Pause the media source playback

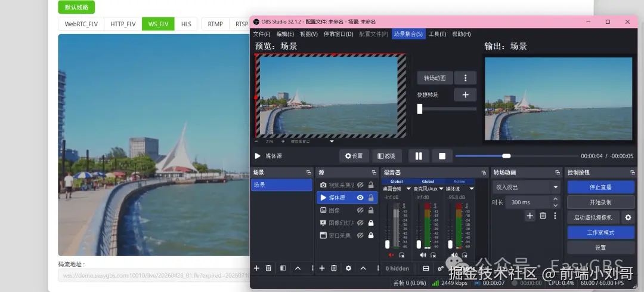click(419, 156)
